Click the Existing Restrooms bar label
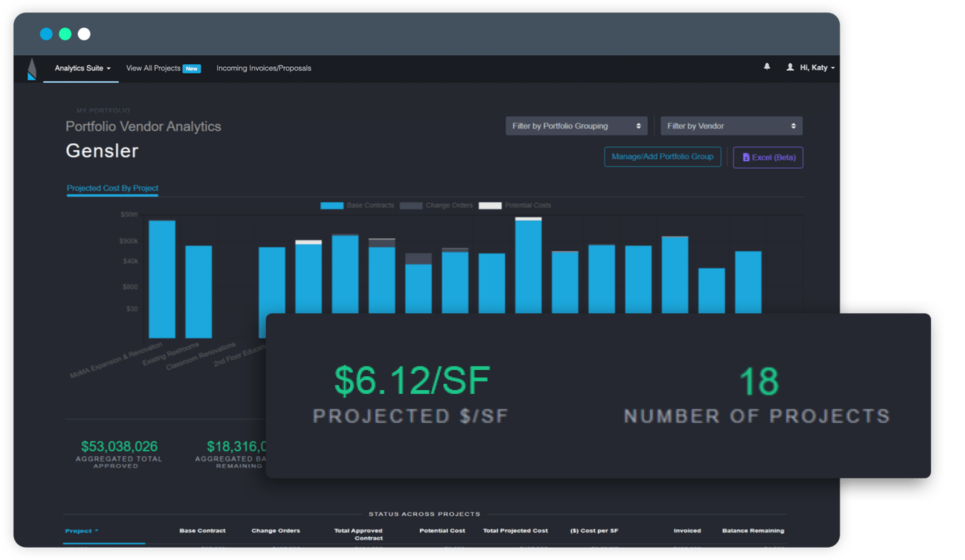Screen dimensions: 965x560 point(171,353)
